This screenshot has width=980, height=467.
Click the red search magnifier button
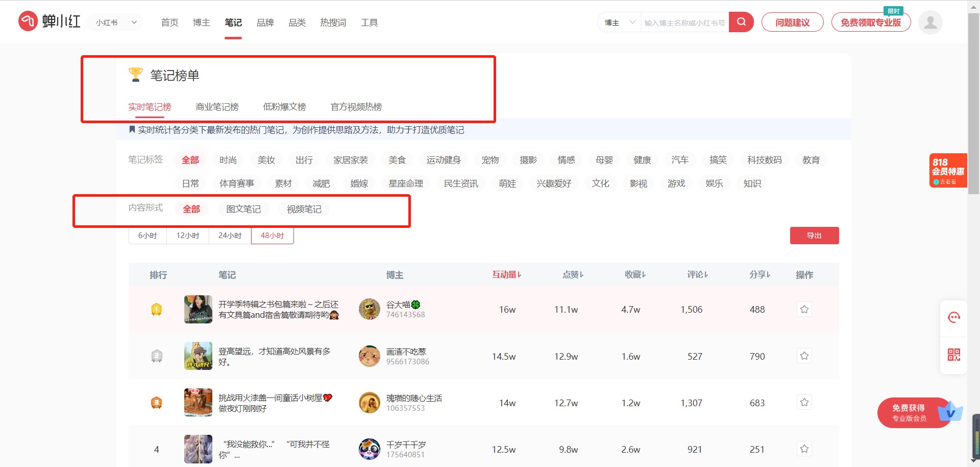point(741,22)
